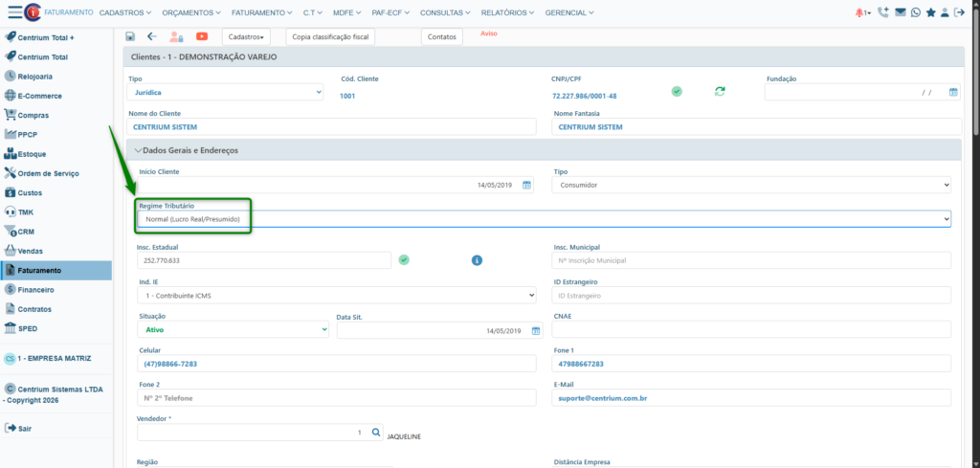Screen dimensions: 980x468
Task: Open the YouTube video help icon
Action: tap(202, 36)
